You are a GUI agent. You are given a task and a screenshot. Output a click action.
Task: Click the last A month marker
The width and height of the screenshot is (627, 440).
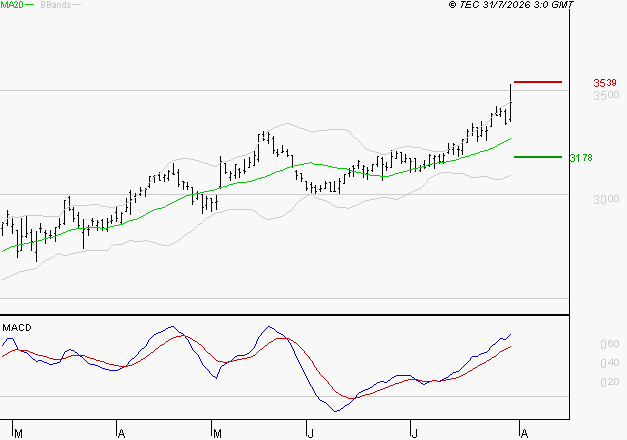point(525,433)
